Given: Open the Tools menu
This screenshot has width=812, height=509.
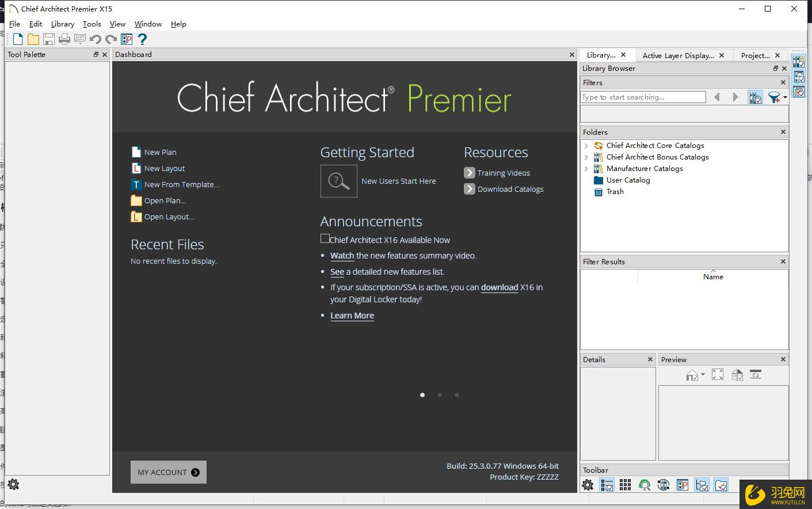Looking at the screenshot, I should (92, 24).
